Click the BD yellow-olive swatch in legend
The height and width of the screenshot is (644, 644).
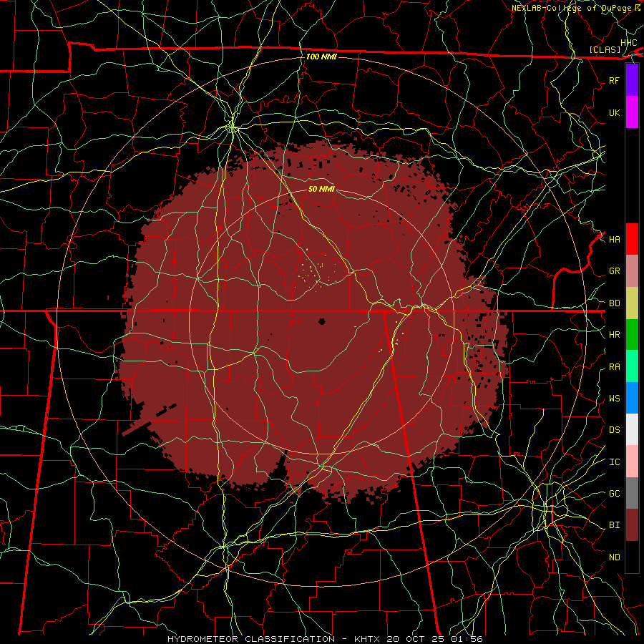[x=632, y=303]
